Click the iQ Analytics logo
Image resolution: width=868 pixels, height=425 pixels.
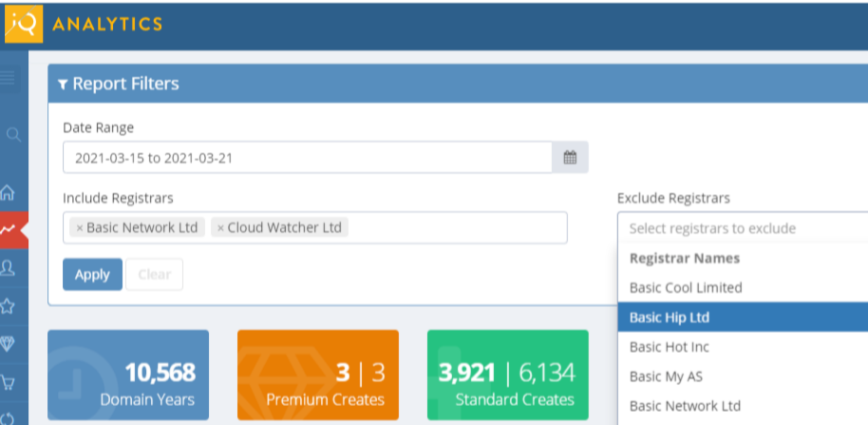coord(23,24)
